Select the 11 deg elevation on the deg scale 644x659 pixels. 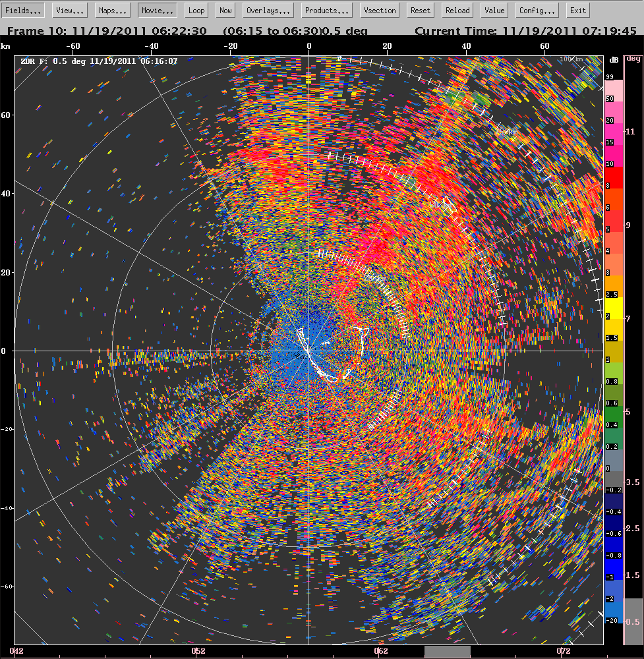click(x=630, y=132)
